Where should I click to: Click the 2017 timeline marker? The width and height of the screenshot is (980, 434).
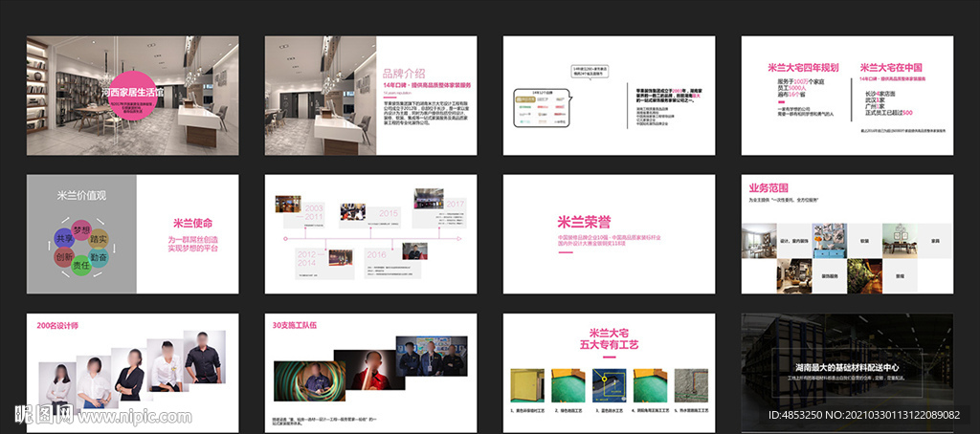pyautogui.click(x=455, y=205)
